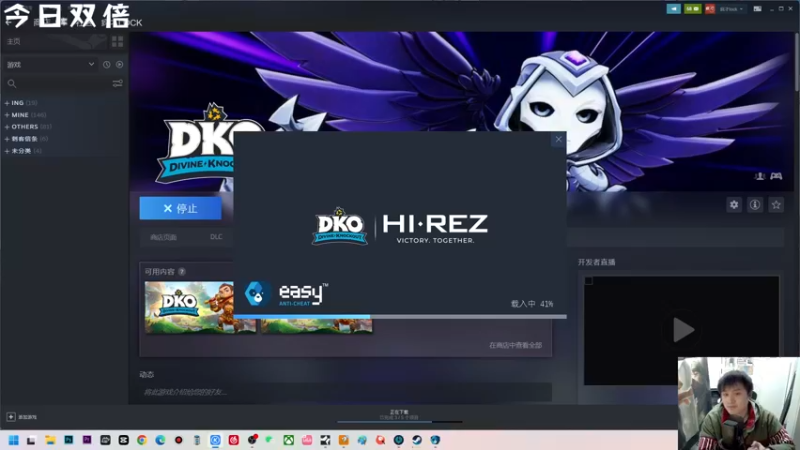Switch to Big Picture mode icon
Screen dimensions: 800x450
pyautogui.click(x=758, y=9)
